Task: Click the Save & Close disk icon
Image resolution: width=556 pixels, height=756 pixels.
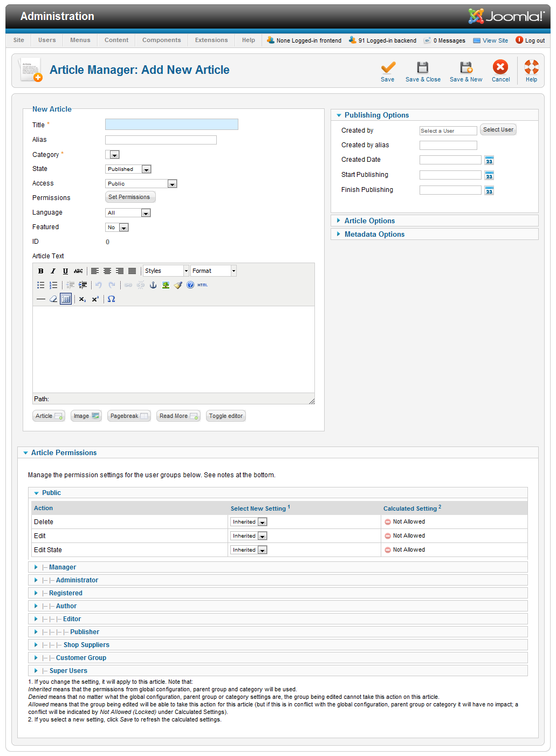Action: pyautogui.click(x=423, y=67)
